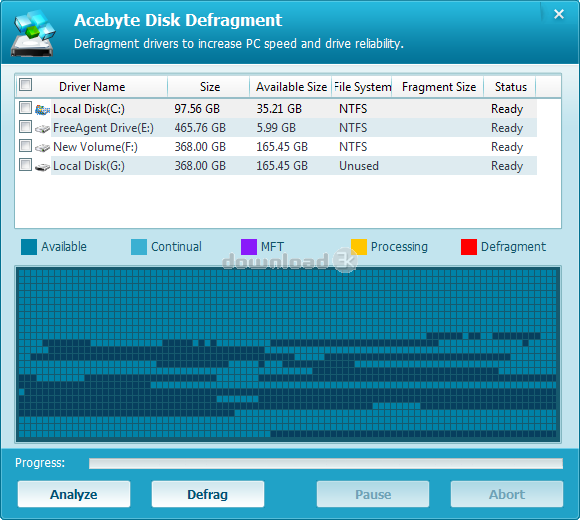Toggle the select-all checkbox in header
Viewport: 580px width, 520px height.
[26, 85]
